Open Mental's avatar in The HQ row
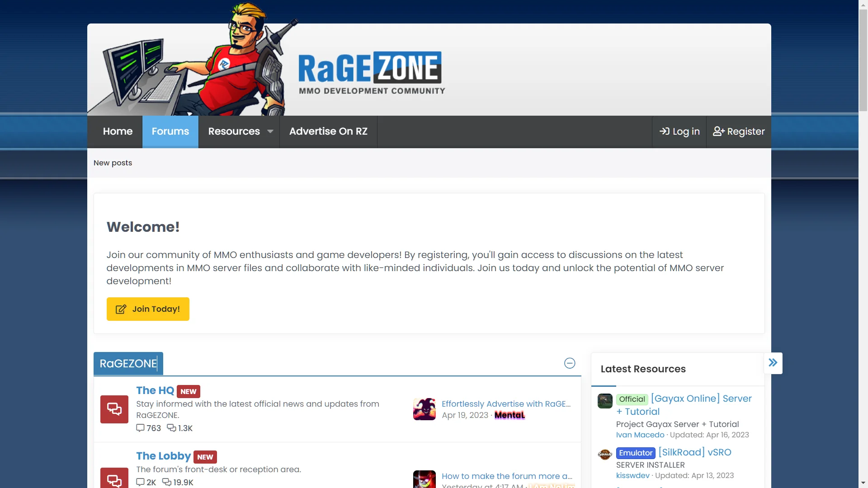Screen dimensions: 868x488 (x=425, y=409)
